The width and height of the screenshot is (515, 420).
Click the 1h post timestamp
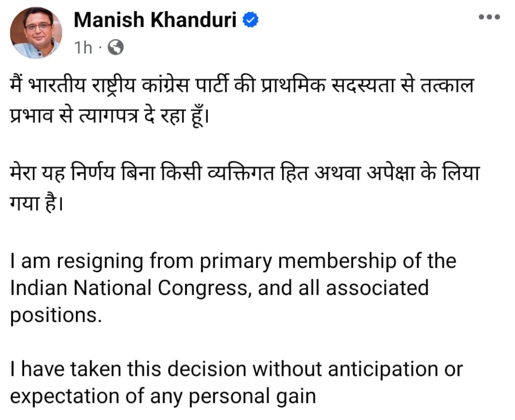click(83, 48)
